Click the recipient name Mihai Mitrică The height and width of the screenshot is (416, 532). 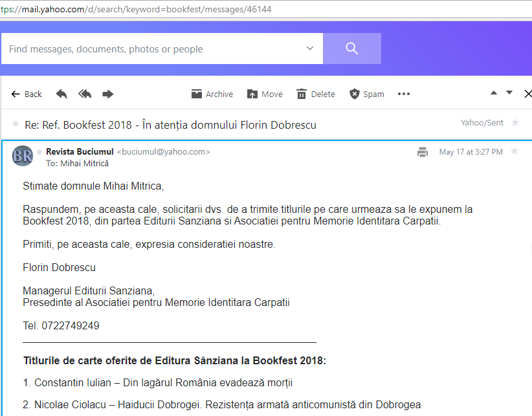point(84,164)
